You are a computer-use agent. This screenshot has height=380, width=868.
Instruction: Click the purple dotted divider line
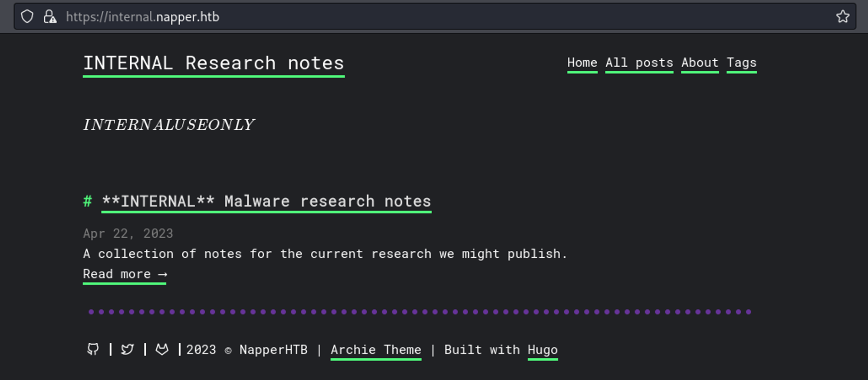(x=419, y=312)
